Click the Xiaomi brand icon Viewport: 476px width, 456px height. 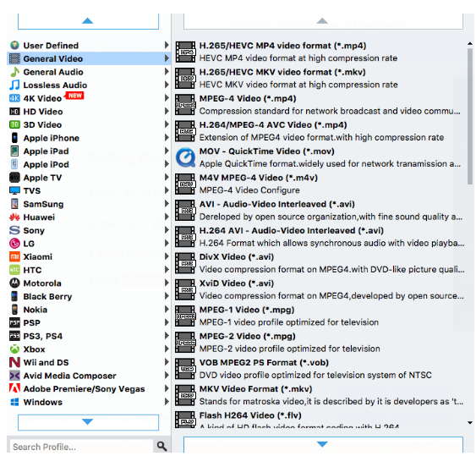[14, 256]
